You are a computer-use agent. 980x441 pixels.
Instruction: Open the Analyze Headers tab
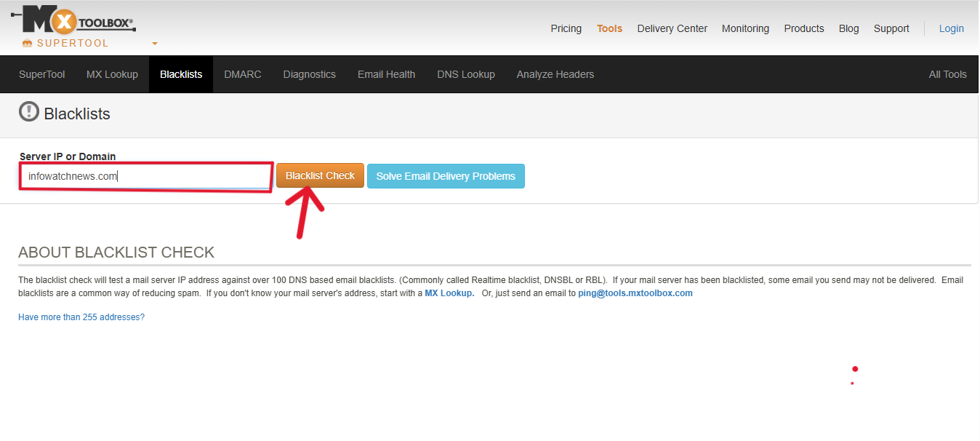point(555,73)
